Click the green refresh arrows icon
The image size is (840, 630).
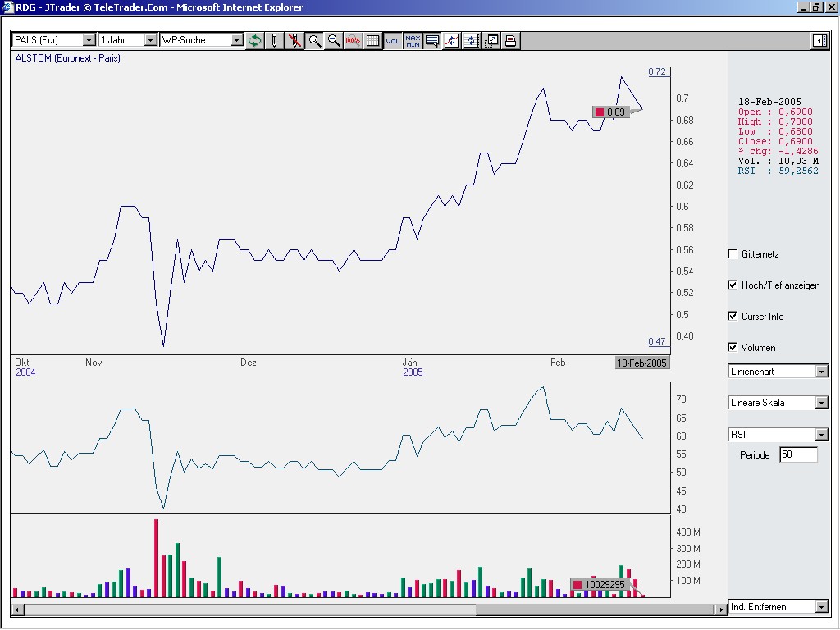pos(255,40)
